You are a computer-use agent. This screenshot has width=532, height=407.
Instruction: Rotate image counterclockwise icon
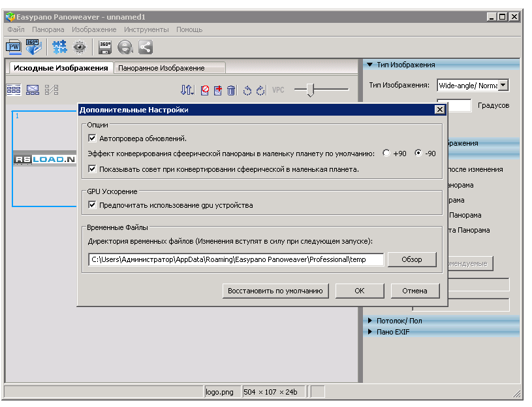coord(247,90)
